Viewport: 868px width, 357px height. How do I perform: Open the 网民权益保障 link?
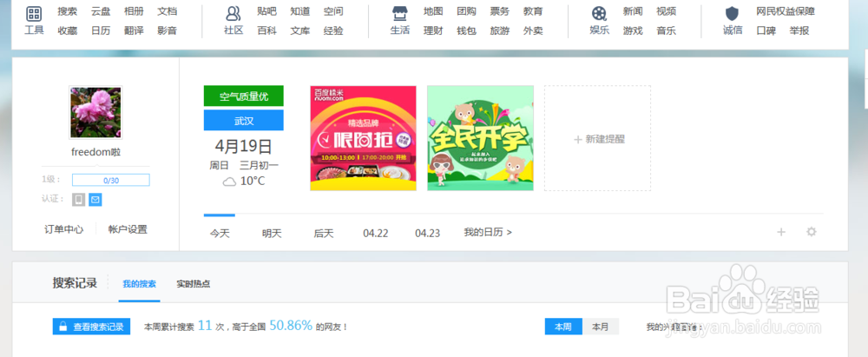[x=786, y=11]
